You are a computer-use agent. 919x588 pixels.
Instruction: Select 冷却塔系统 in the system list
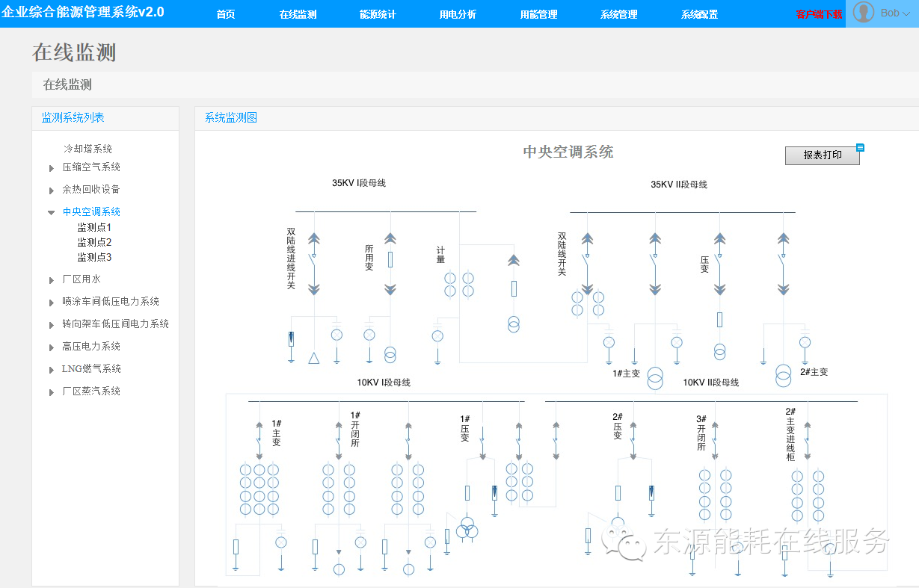[x=87, y=149]
